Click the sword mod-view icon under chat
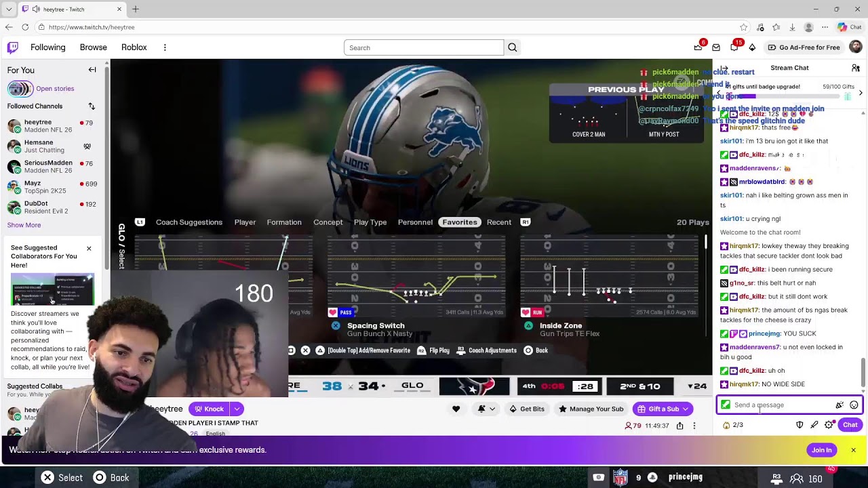The width and height of the screenshot is (868, 488). coord(814,425)
